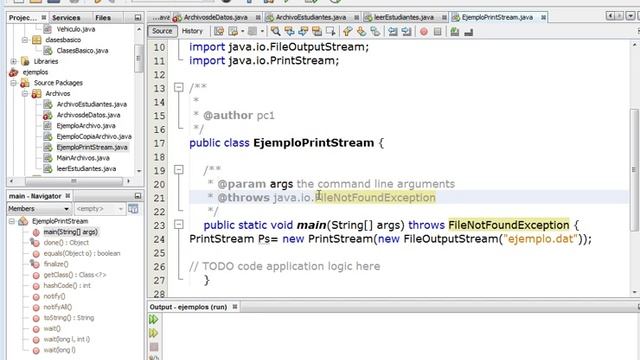This screenshot has width=640, height=360.
Task: Click the Navigator view toggle icon
Action: pyautogui.click(x=133, y=209)
